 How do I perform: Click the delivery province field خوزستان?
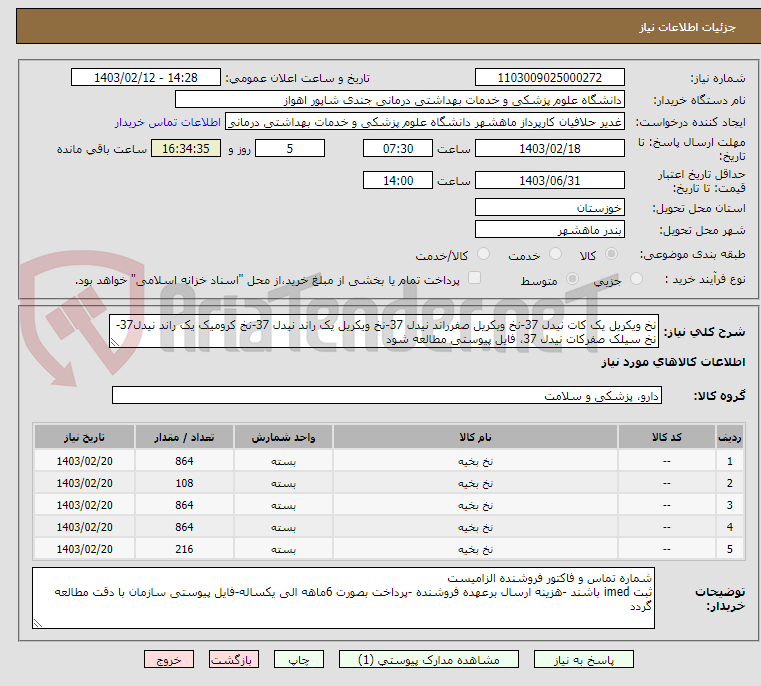click(549, 208)
